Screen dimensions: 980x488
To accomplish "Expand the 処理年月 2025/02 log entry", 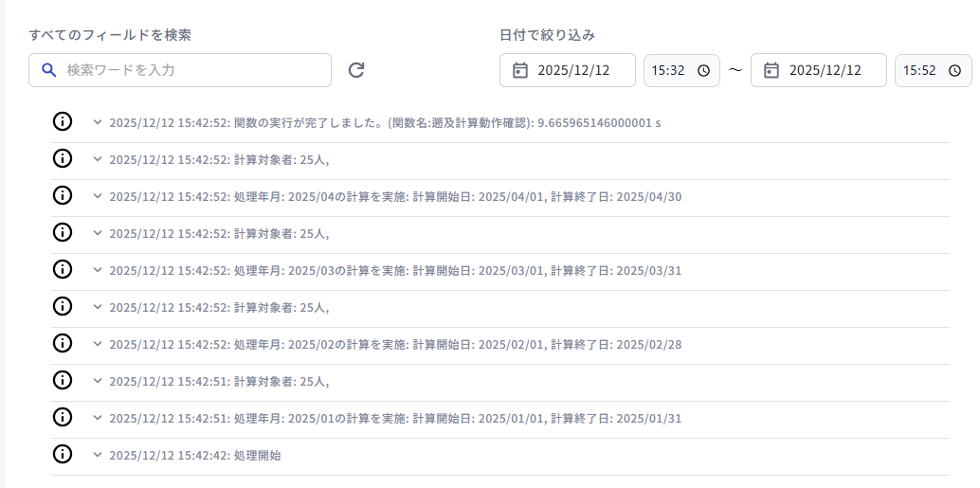I will 97,344.
